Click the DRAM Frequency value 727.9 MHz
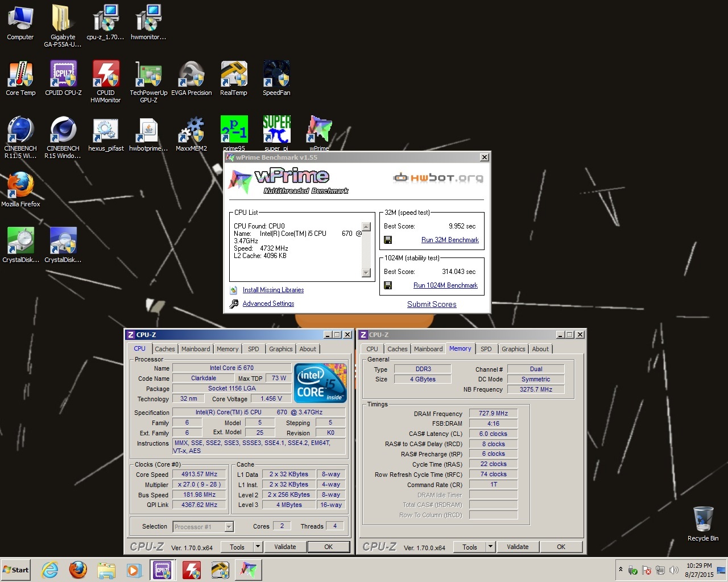Screen dimensions: 728x582 click(493, 413)
